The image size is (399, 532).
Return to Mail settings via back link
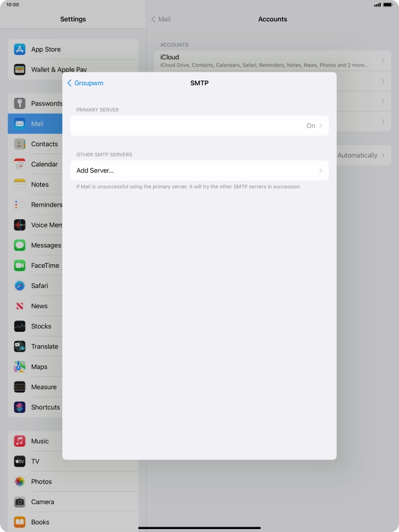pyautogui.click(x=161, y=20)
